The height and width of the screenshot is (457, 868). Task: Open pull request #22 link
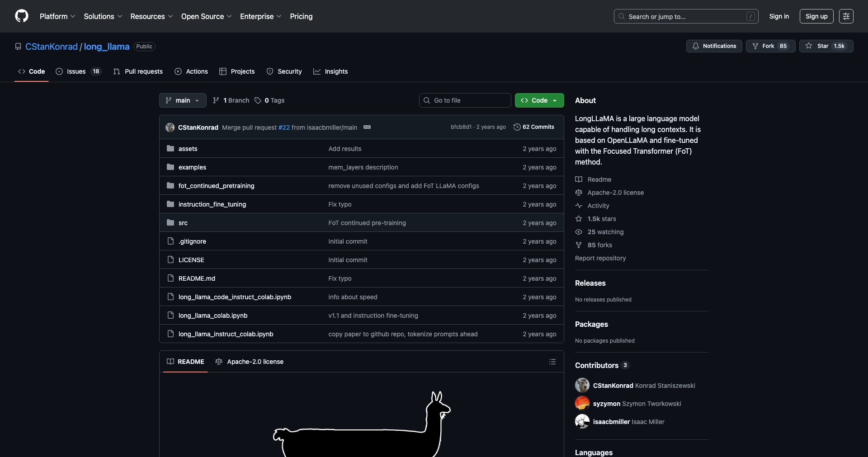(x=284, y=127)
